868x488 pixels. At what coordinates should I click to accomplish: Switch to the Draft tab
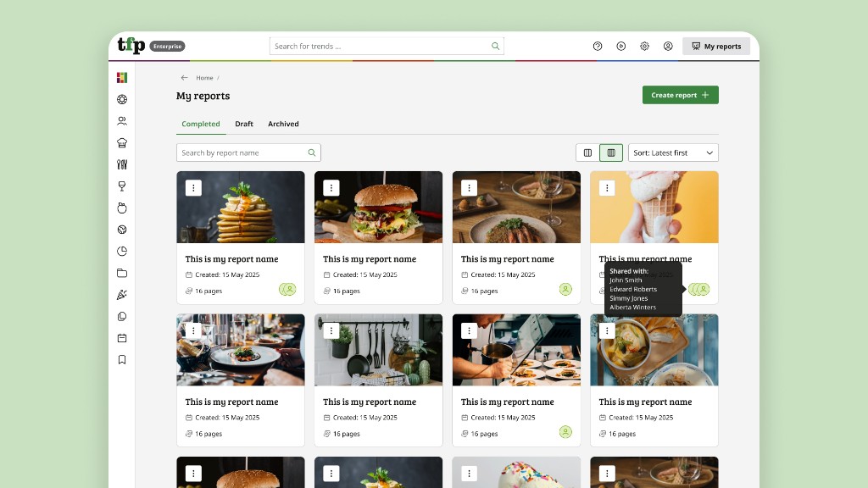coord(244,124)
